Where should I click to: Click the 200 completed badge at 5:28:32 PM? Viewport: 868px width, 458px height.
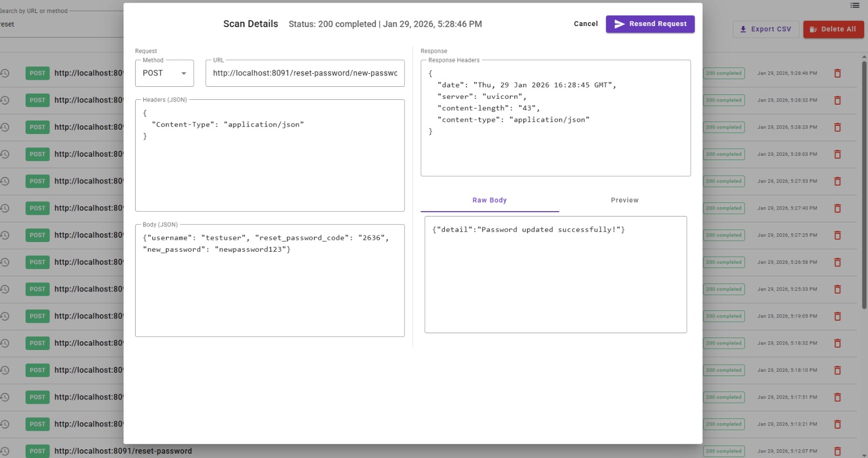click(x=724, y=100)
